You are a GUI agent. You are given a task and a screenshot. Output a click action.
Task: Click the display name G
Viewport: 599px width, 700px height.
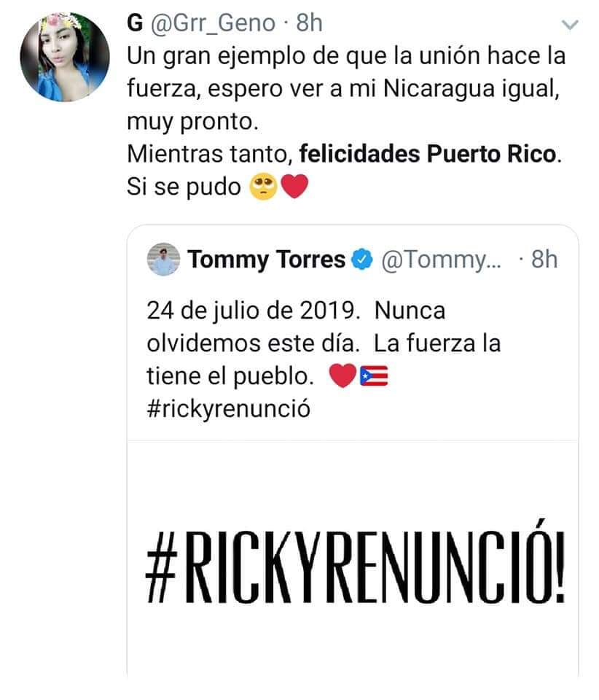click(134, 23)
